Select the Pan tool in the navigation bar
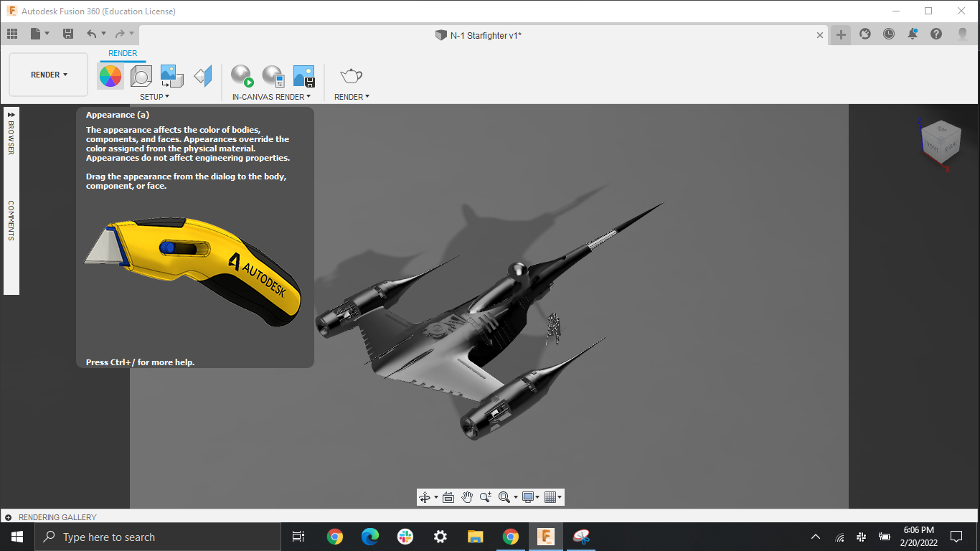This screenshot has height=551, width=980. 467,496
